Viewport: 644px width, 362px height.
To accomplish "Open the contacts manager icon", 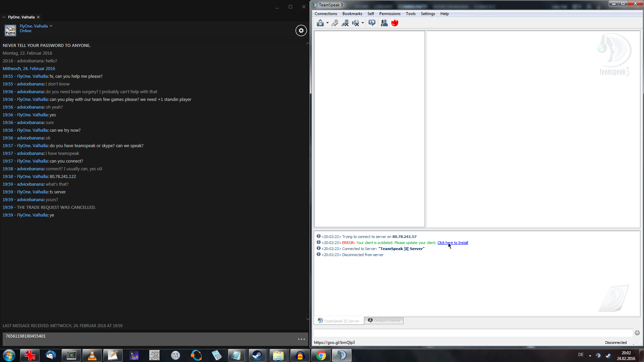I will (384, 23).
